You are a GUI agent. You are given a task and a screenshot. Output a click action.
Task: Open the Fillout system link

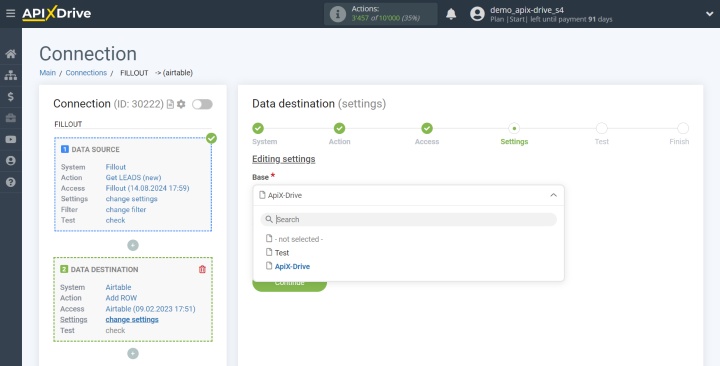[116, 167]
